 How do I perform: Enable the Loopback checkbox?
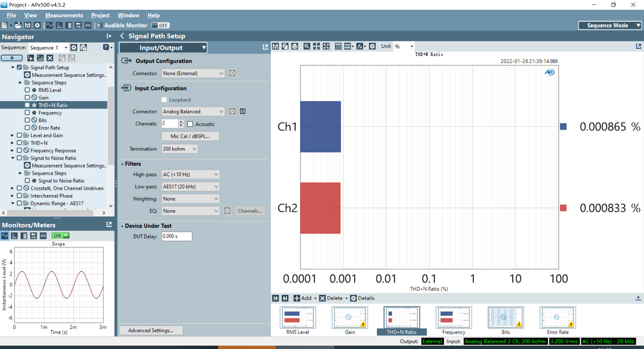coord(164,100)
